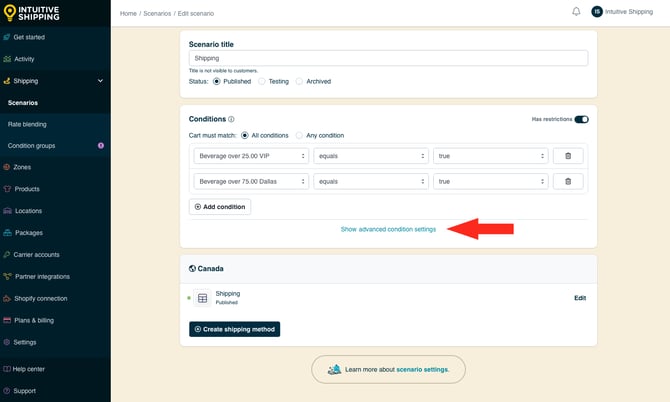Click the Shipping method table icon

coord(203,298)
